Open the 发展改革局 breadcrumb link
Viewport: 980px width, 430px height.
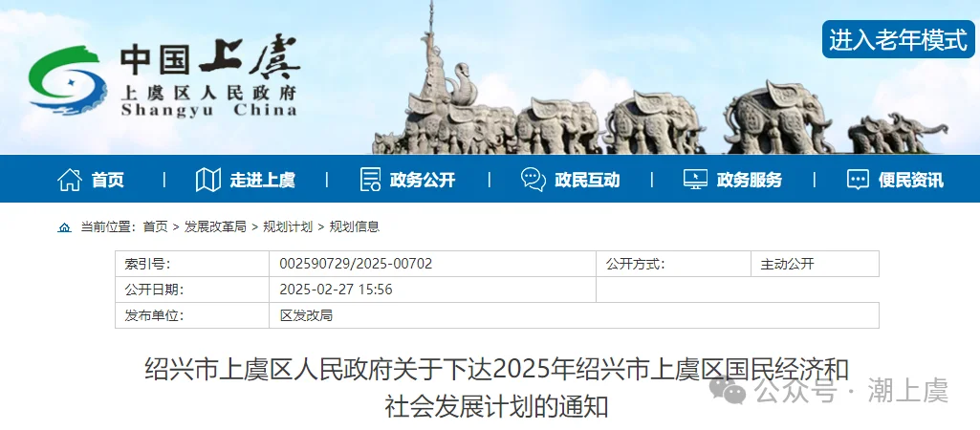click(x=215, y=226)
